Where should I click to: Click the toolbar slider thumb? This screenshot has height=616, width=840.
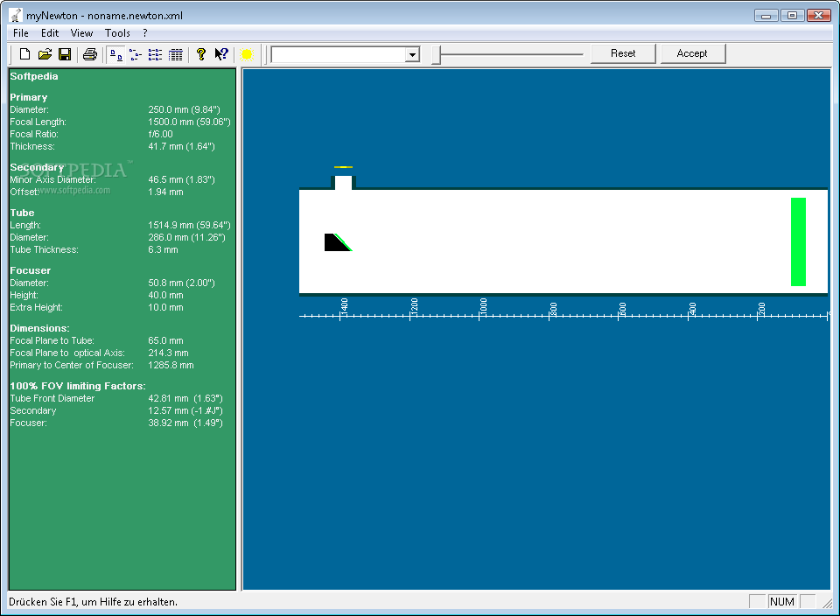tap(436, 54)
